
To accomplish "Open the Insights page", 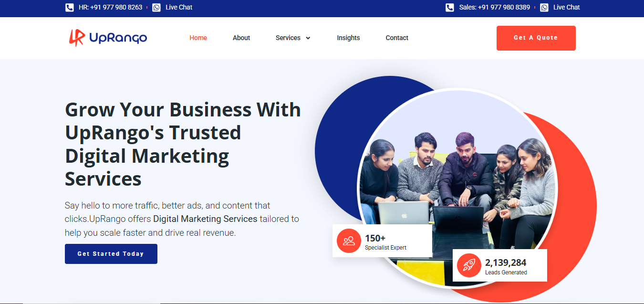I will click(x=348, y=38).
